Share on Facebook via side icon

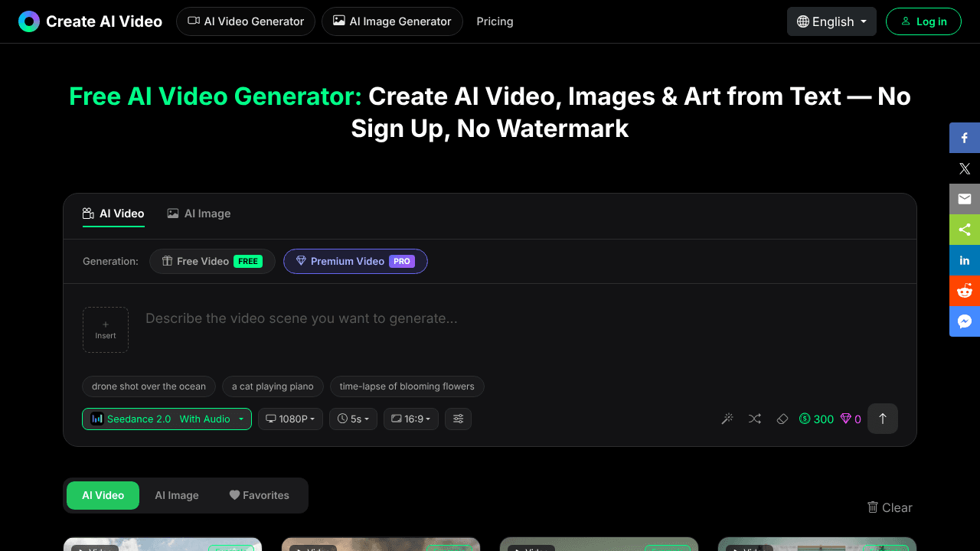[x=965, y=138]
